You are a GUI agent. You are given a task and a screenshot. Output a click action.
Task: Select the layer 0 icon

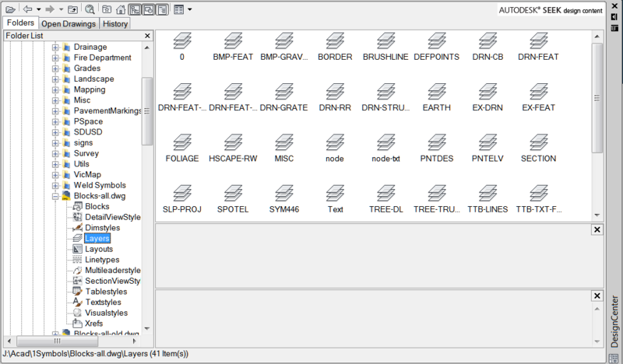[182, 41]
